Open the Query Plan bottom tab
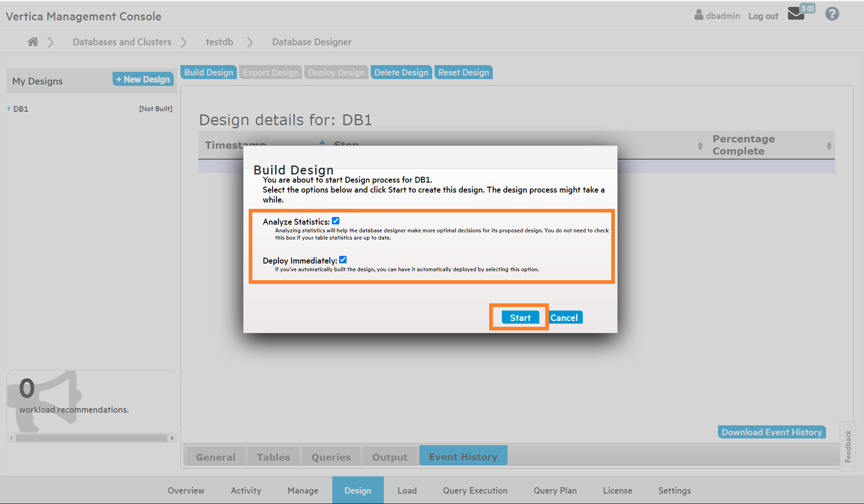 [x=555, y=490]
